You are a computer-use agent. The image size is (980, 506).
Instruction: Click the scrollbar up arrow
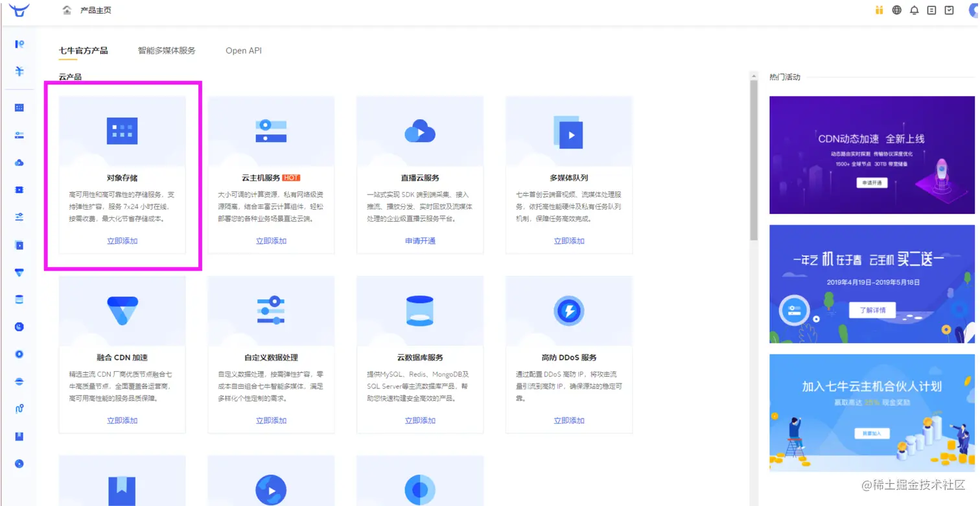click(753, 76)
